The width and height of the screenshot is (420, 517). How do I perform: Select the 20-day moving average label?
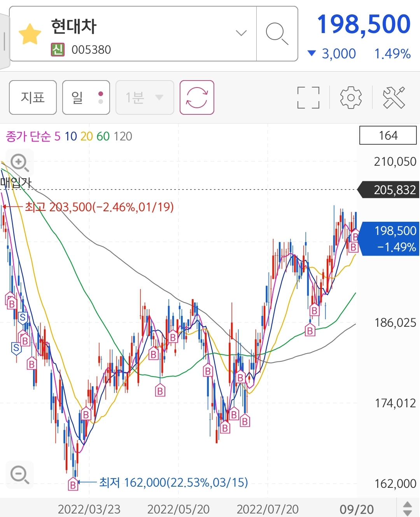coord(87,136)
